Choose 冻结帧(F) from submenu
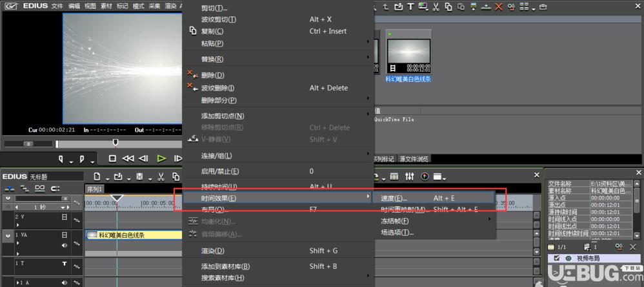Viewport: 644px width, 287px height. (x=436, y=221)
